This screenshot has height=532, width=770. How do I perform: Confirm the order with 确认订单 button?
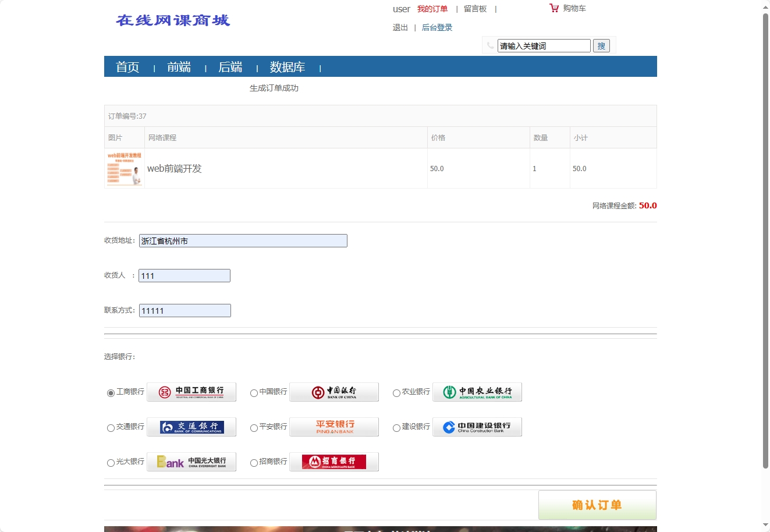pos(598,504)
